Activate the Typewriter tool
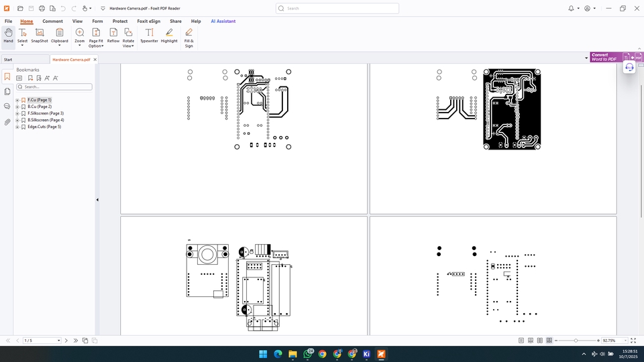The width and height of the screenshot is (644, 362). pos(149,36)
